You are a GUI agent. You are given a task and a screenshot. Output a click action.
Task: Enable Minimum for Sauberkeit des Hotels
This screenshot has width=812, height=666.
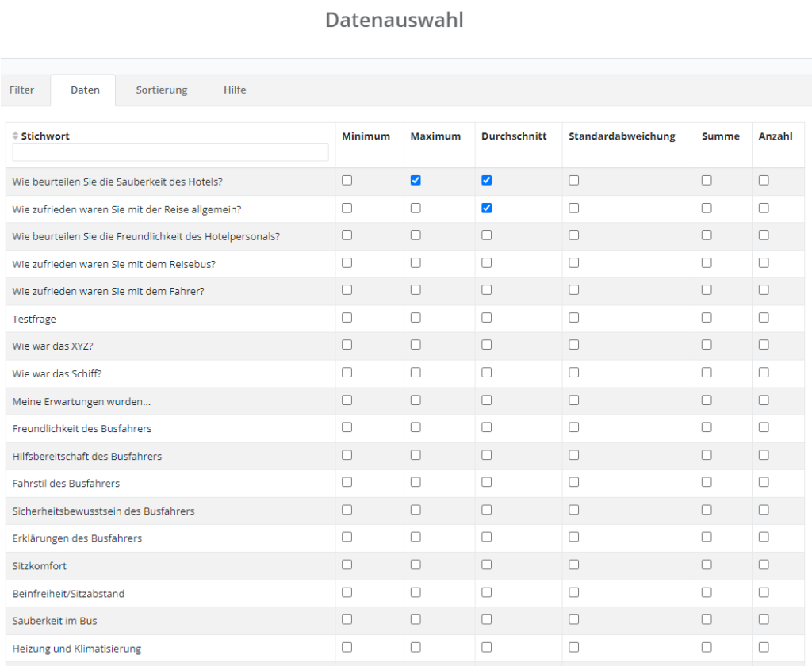click(x=347, y=181)
